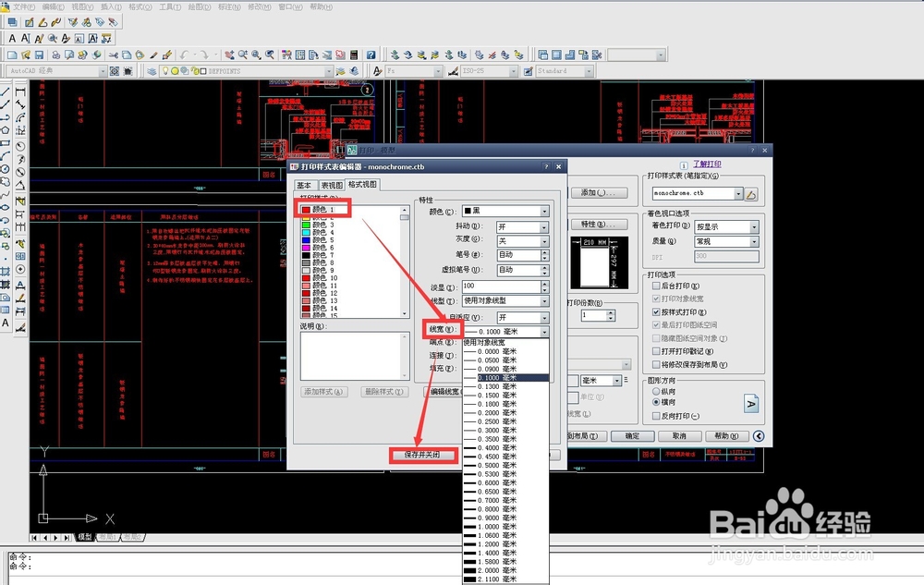Viewport: 924px width, 585px height.
Task: Click the Cut (scissors) toolbar icon
Action: [113, 55]
